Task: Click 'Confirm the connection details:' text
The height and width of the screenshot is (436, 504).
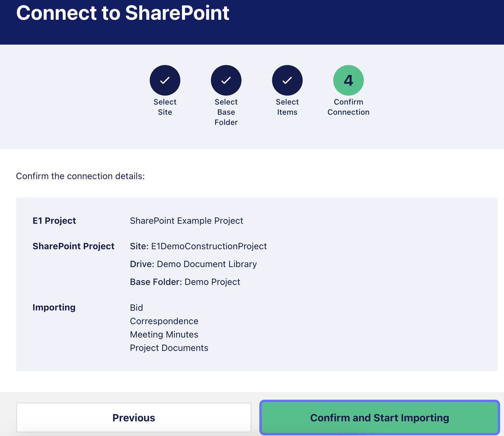Action: tap(80, 176)
